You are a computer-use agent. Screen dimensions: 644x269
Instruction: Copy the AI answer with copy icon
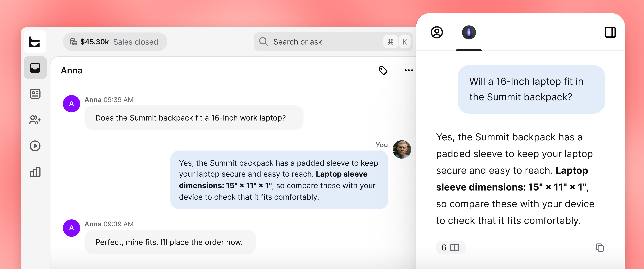point(600,247)
